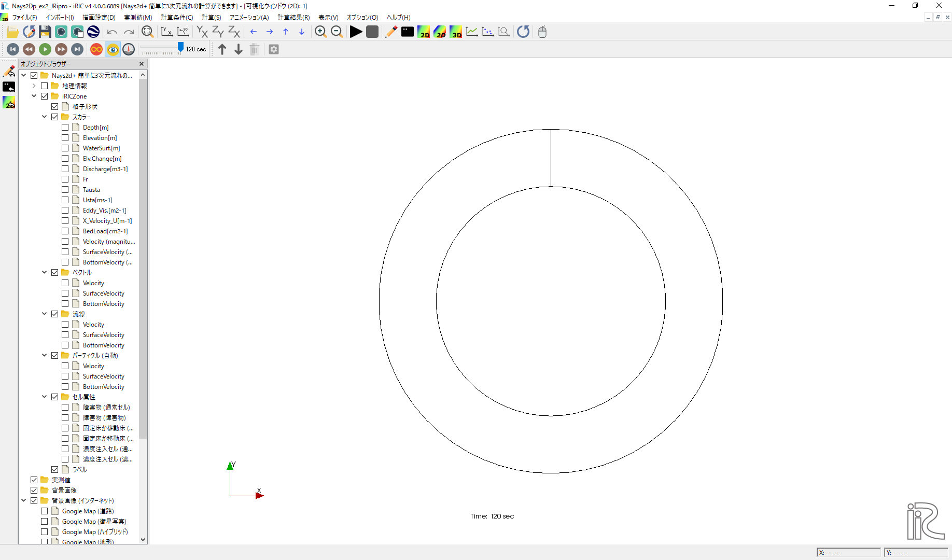The image size is (952, 560).
Task: Click the property gear icon
Action: pos(274,49)
